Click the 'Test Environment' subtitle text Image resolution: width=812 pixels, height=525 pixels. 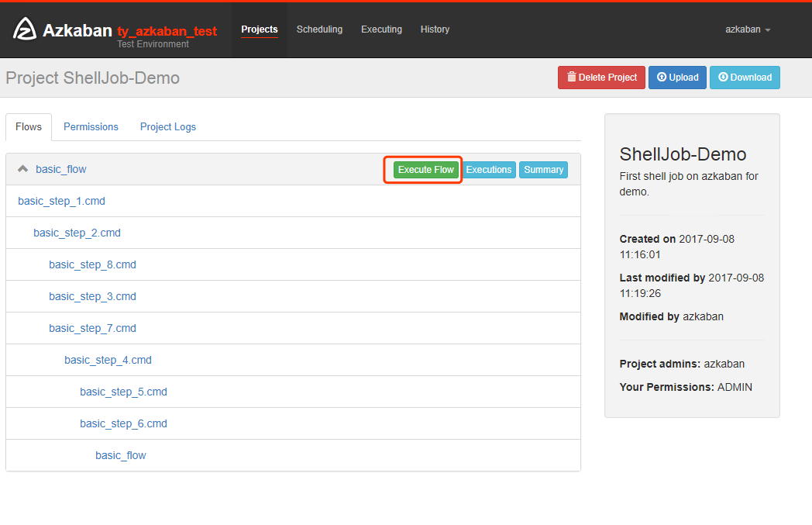point(153,44)
